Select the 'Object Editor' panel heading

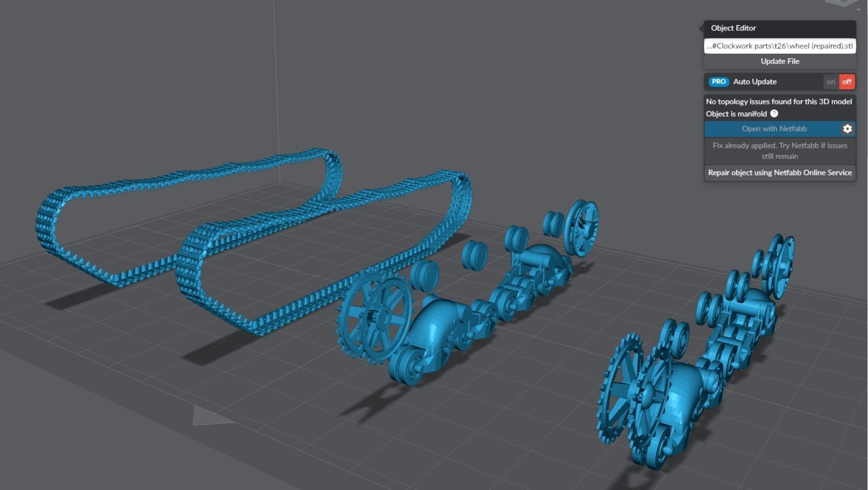pyautogui.click(x=733, y=28)
